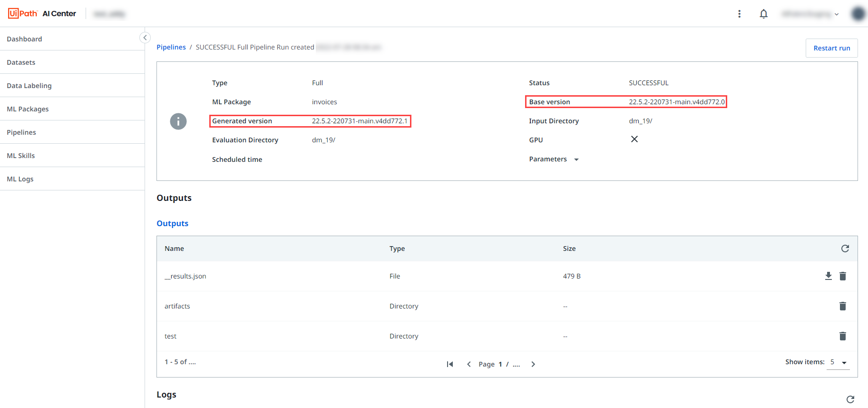This screenshot has height=408, width=868.
Task: Download the _results.json file
Action: click(828, 276)
